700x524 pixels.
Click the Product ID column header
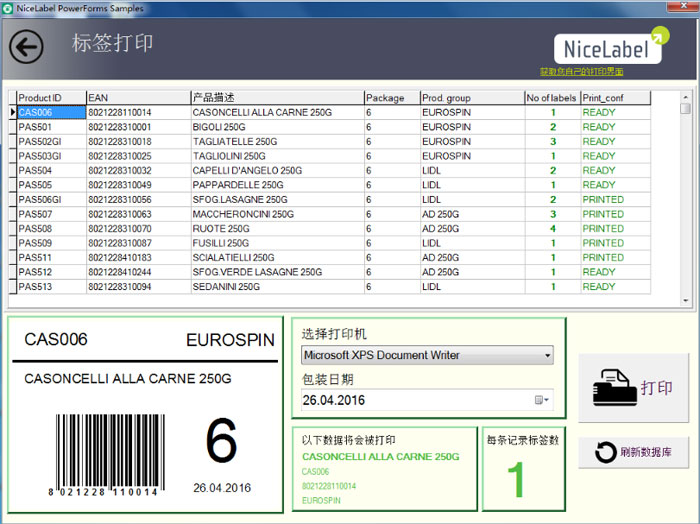click(x=51, y=98)
